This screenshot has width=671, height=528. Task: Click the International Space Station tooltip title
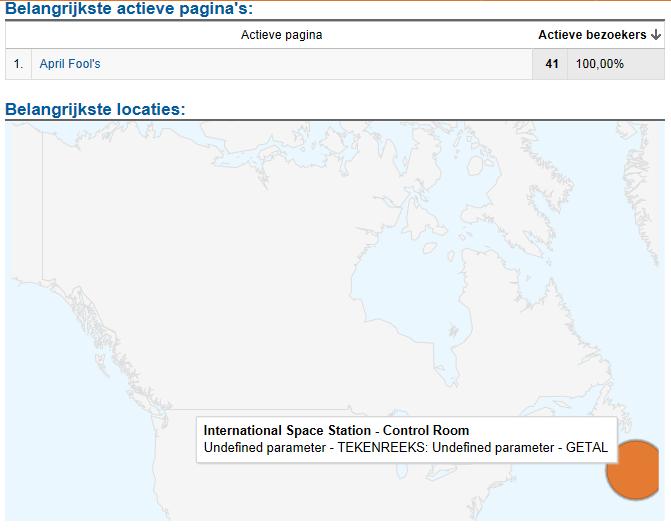click(336, 430)
